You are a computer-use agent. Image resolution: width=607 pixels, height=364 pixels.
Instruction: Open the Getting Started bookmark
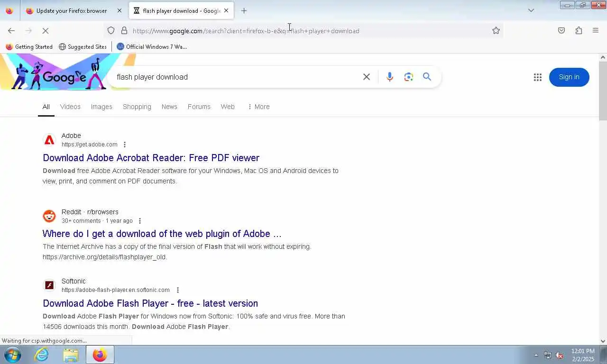(29, 46)
